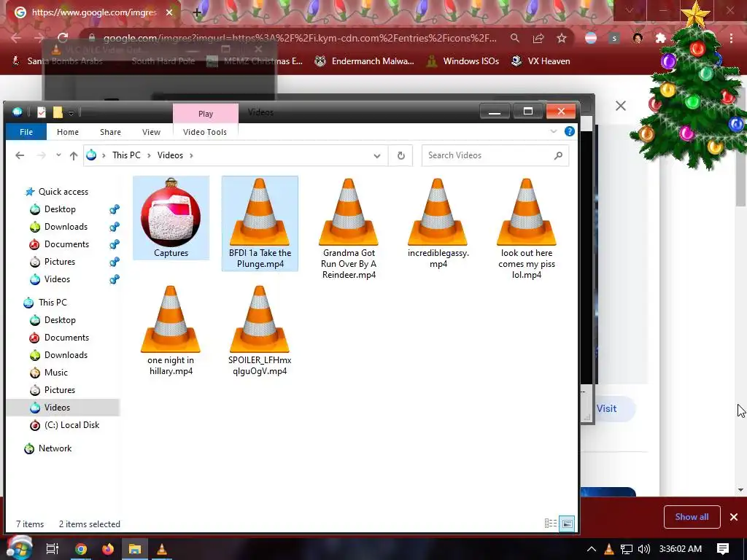Image resolution: width=747 pixels, height=560 pixels.
Task: Open Task View on the taskbar
Action: (53, 549)
